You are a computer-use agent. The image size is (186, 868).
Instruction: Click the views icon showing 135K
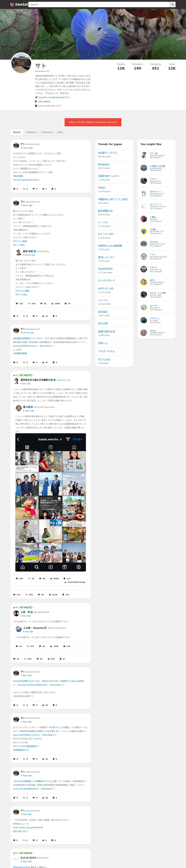pos(51,646)
